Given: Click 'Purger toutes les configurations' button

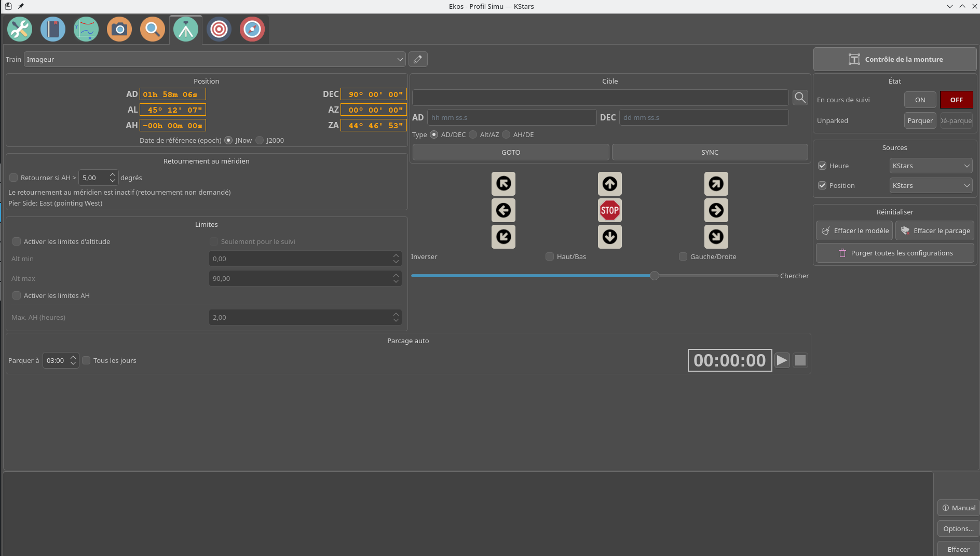Looking at the screenshot, I should (x=895, y=253).
